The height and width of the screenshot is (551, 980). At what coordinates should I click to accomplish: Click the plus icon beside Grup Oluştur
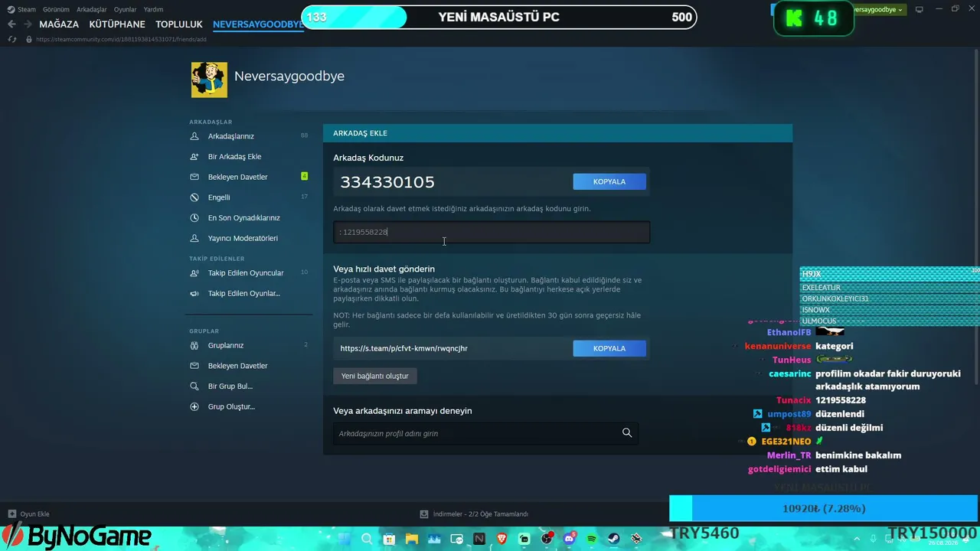tap(194, 407)
